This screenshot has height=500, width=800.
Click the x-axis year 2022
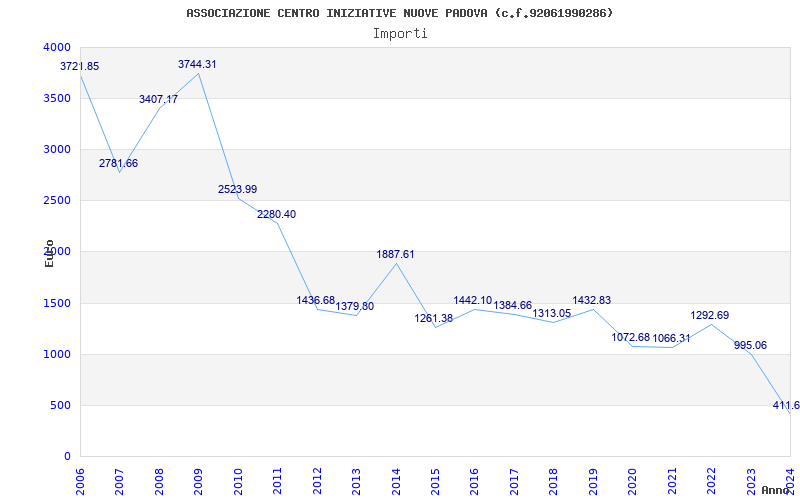click(x=711, y=482)
